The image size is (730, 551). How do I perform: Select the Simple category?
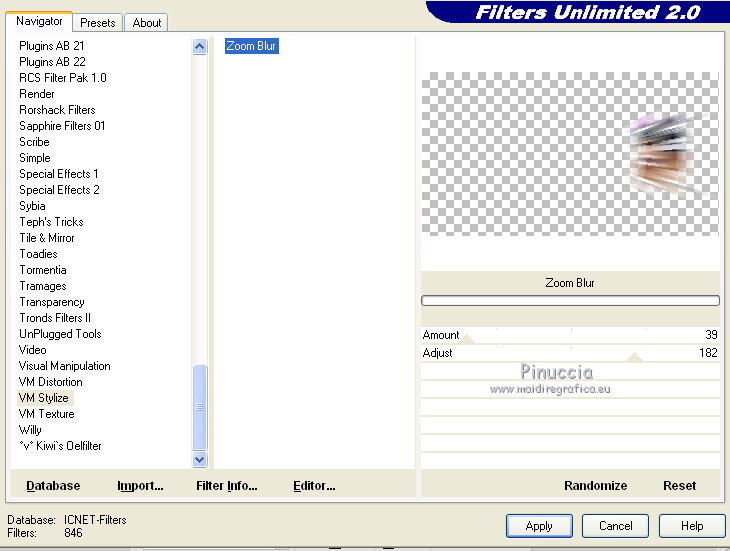tap(34, 158)
